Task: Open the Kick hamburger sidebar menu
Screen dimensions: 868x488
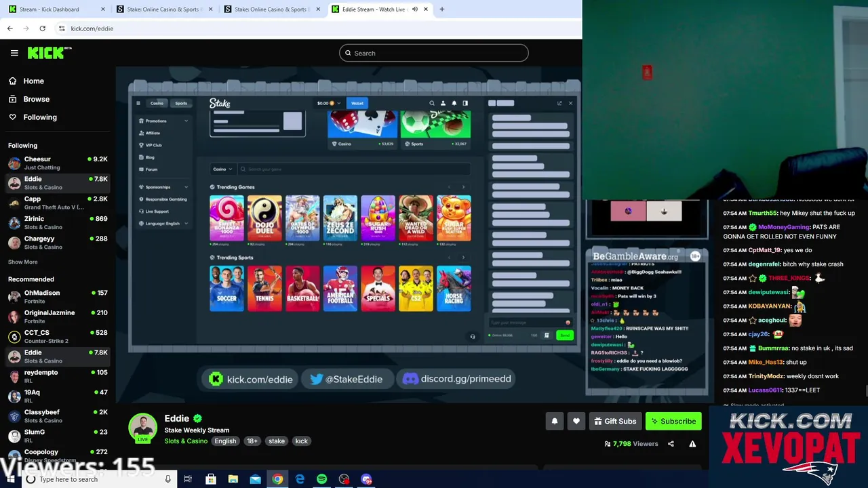Action: click(x=14, y=53)
